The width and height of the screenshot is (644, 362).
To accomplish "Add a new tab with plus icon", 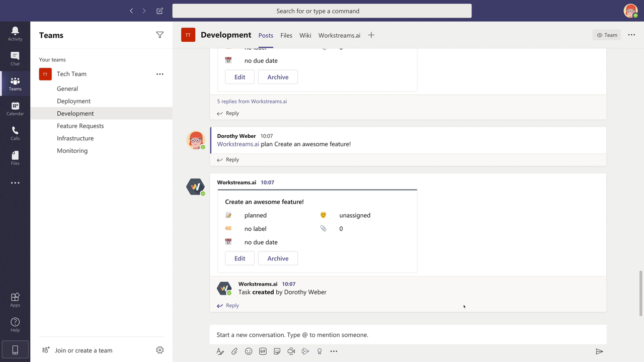I will click(371, 35).
